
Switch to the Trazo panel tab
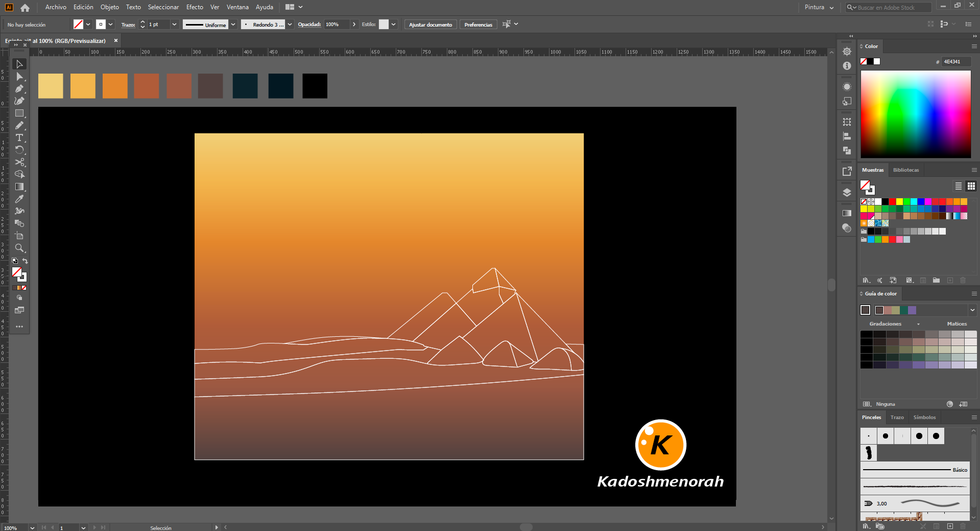(x=897, y=418)
